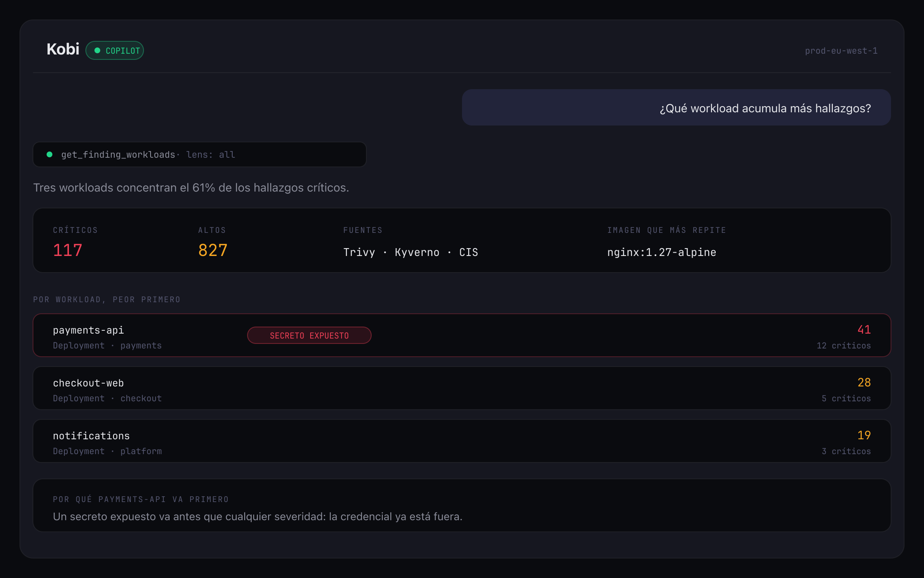Click the user question message bubble
Screen dimensions: 924x578
[x=676, y=107]
